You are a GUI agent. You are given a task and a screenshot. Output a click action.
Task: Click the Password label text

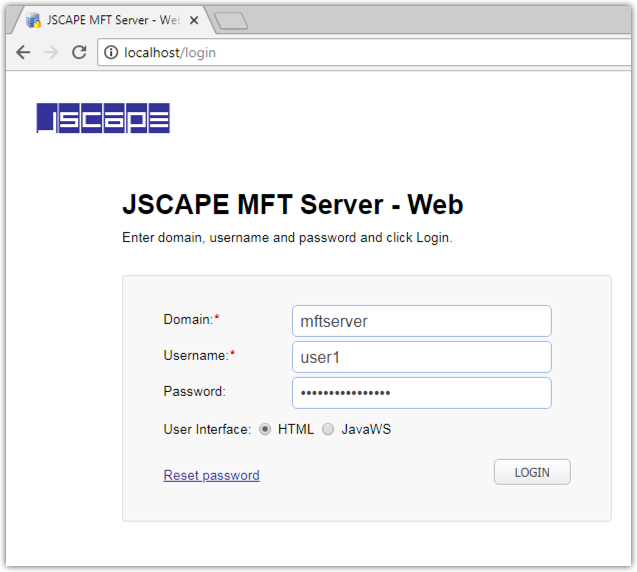[194, 391]
